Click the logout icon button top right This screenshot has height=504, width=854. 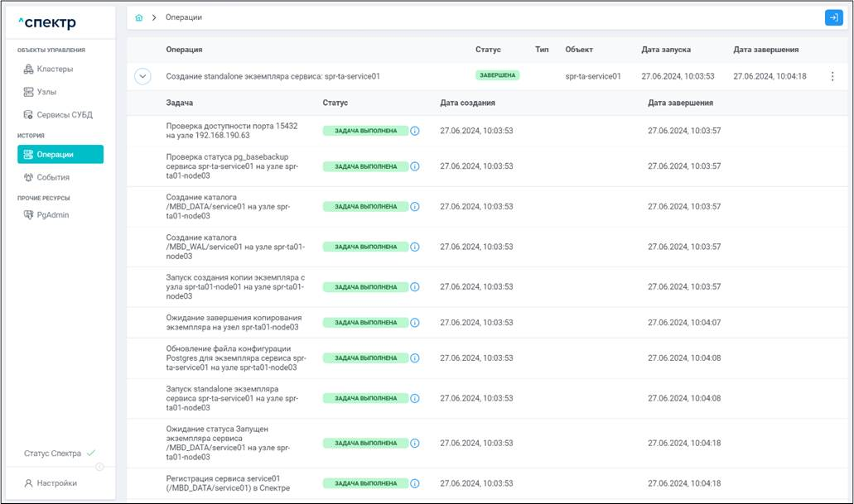point(832,17)
